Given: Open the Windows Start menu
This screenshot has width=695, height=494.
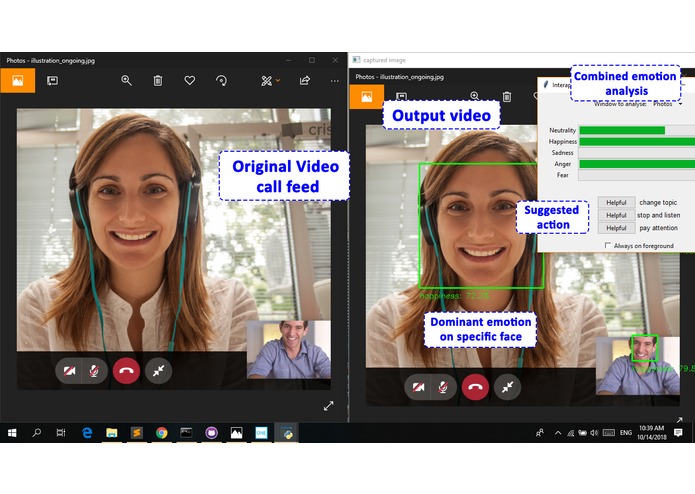Looking at the screenshot, I should coord(12,433).
